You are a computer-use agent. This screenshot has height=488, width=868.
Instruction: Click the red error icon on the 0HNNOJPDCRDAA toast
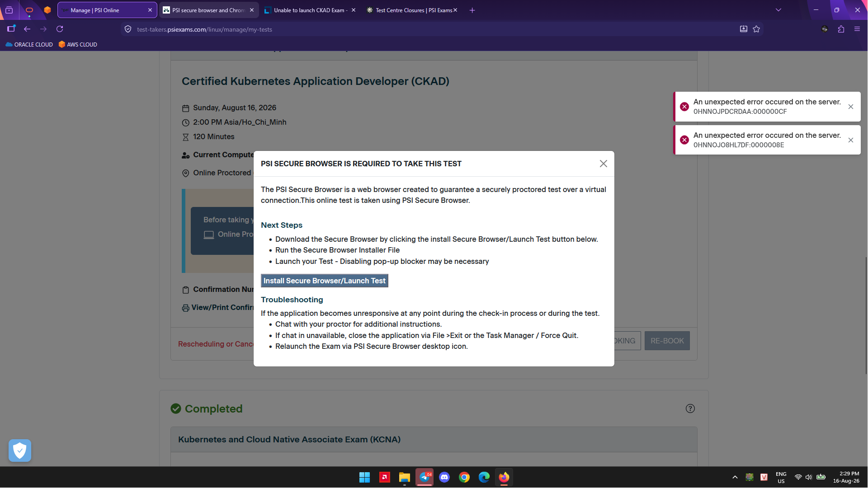point(684,107)
